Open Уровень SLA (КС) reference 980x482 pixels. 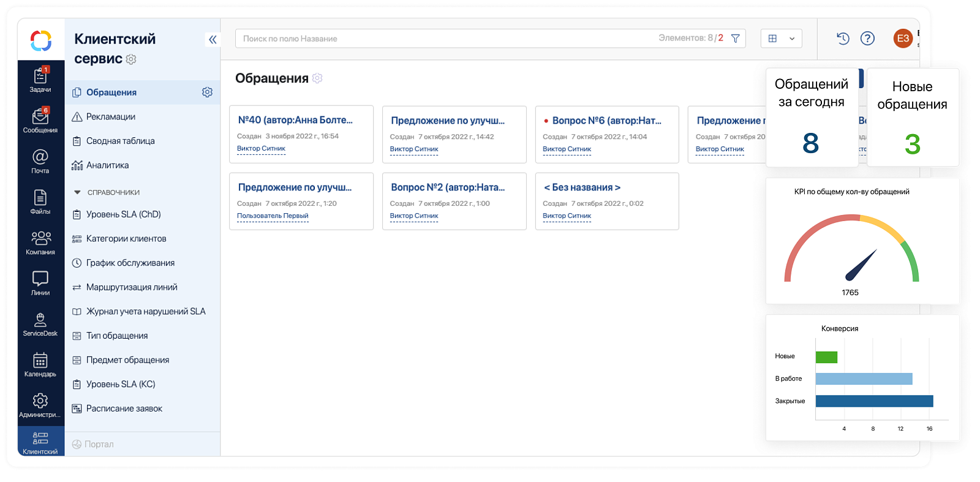click(142, 385)
